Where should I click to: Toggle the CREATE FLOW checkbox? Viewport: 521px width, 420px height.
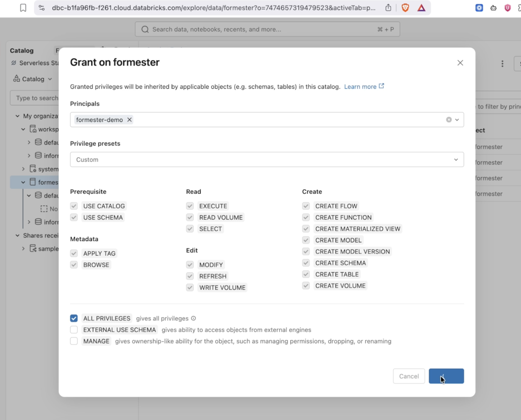click(306, 206)
